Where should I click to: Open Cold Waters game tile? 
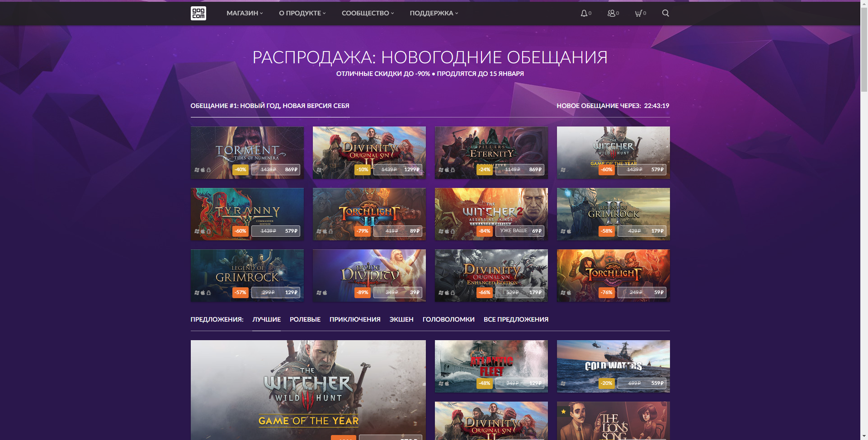pos(613,366)
